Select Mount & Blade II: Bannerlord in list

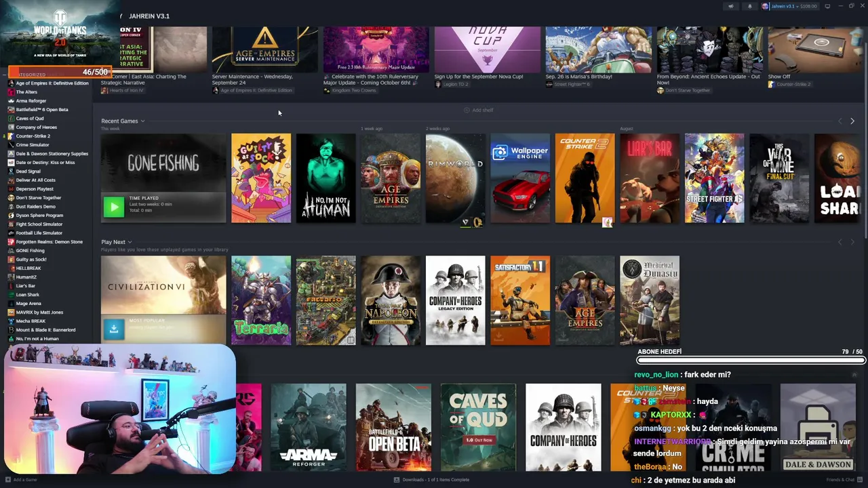point(45,330)
